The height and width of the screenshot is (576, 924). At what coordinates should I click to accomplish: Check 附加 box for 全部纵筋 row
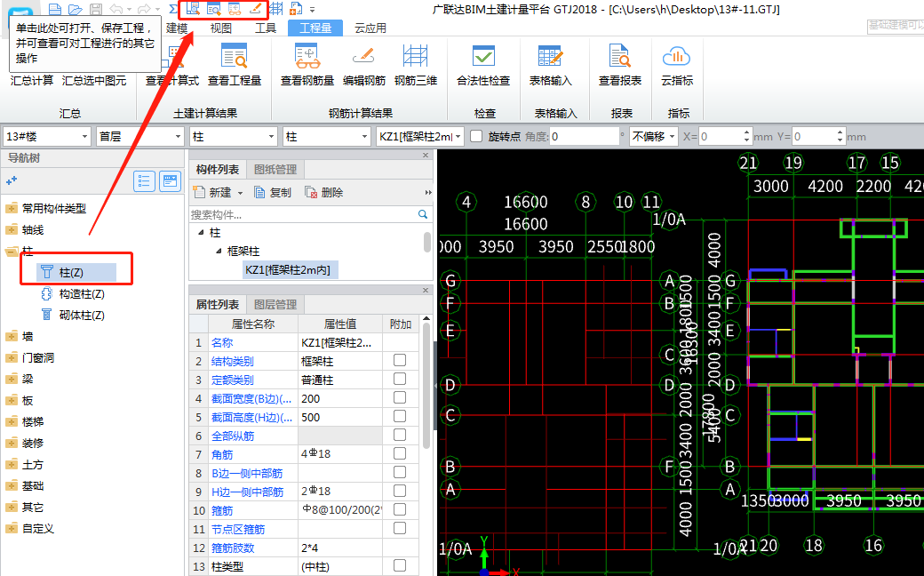tap(400, 435)
